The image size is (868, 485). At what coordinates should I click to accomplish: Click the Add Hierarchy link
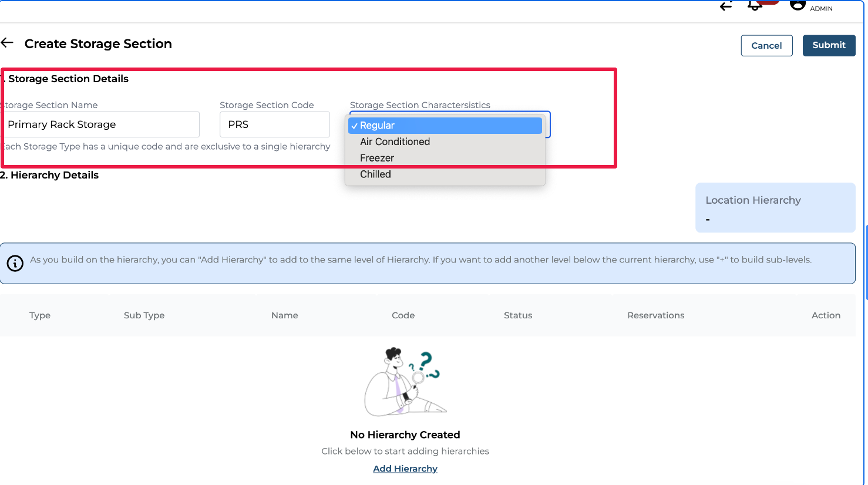click(405, 469)
